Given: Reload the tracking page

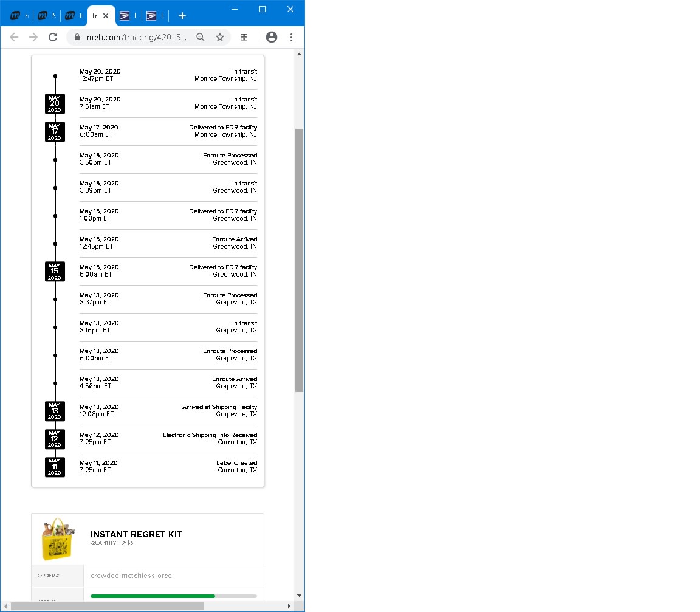Looking at the screenshot, I should (x=53, y=37).
